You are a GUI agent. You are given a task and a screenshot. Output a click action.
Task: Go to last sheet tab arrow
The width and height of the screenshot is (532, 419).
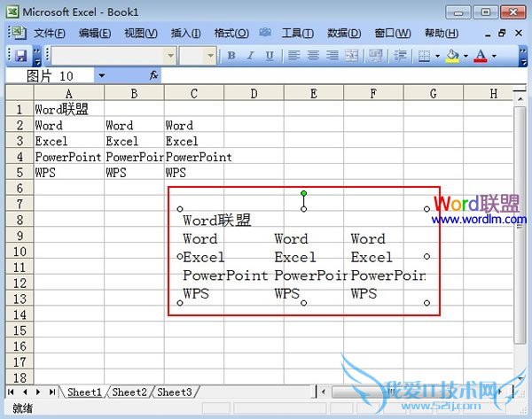(x=52, y=392)
